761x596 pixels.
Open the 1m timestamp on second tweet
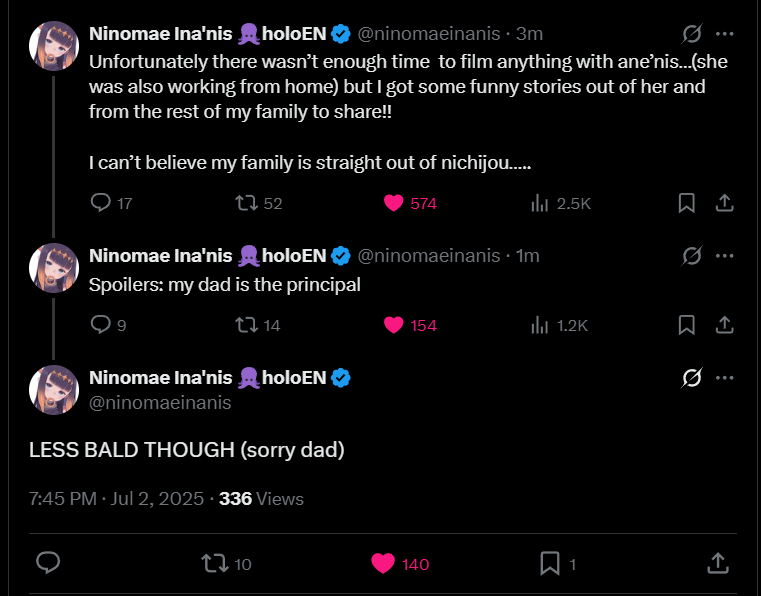527,256
